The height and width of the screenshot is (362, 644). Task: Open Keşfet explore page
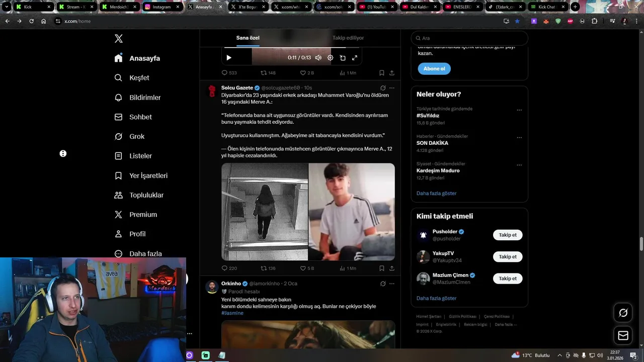click(132, 78)
